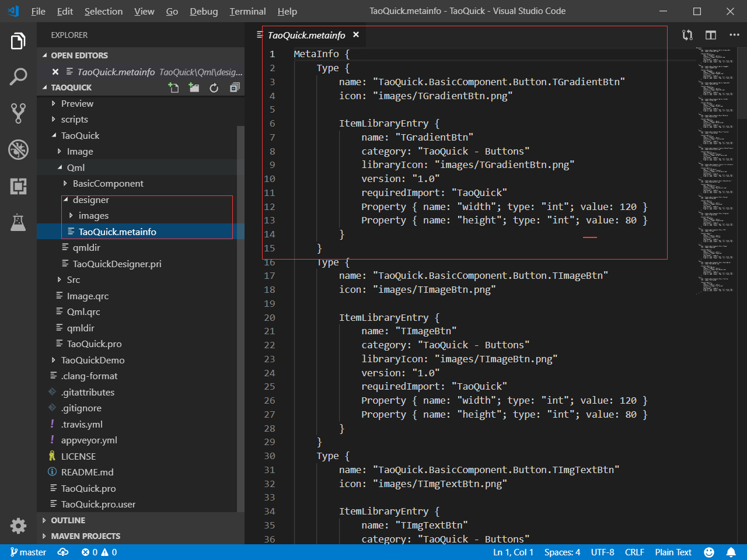Collapse the designer folder
The height and width of the screenshot is (560, 747).
click(90, 199)
